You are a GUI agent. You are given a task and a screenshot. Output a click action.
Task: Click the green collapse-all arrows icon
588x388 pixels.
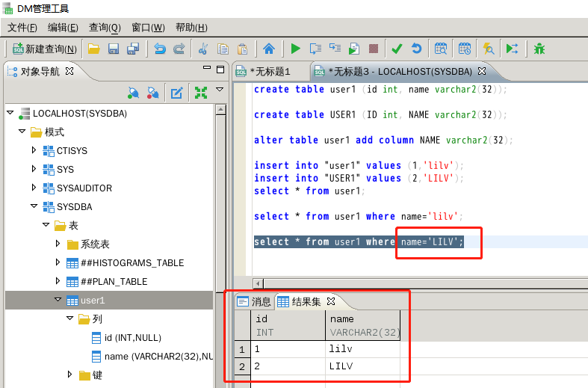point(201,93)
